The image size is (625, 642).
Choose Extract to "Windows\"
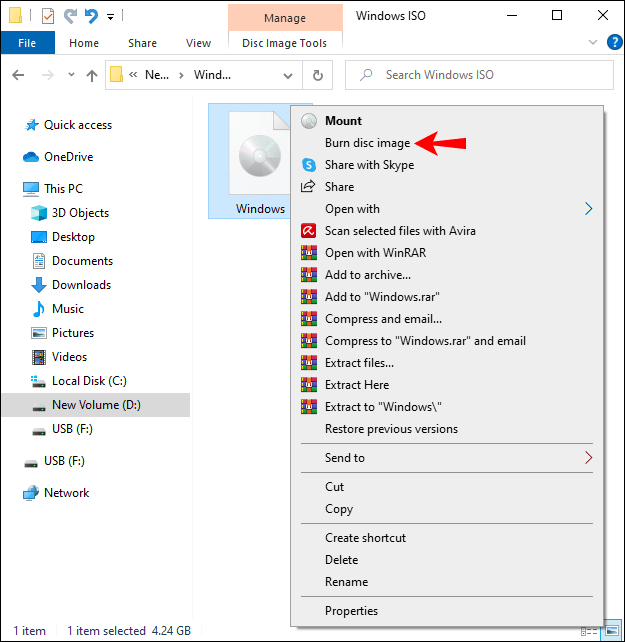coord(447,407)
